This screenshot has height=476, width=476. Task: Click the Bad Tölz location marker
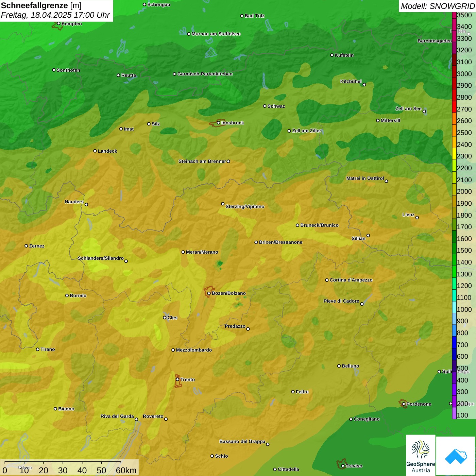242,16
